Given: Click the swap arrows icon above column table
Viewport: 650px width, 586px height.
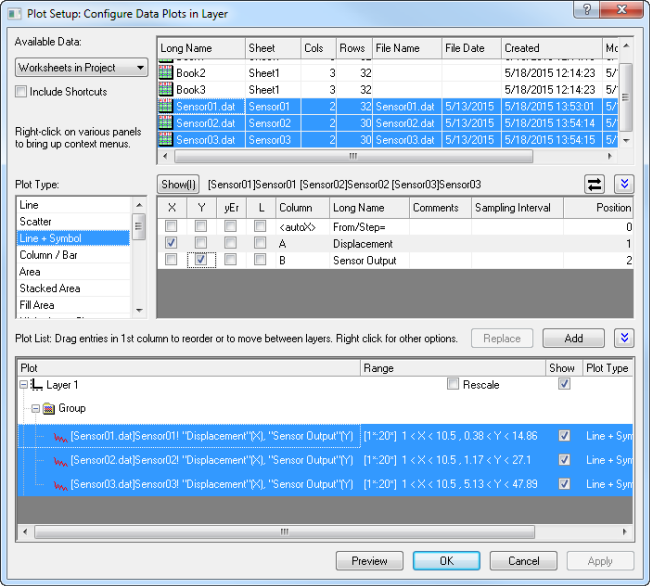Looking at the screenshot, I should (x=596, y=184).
